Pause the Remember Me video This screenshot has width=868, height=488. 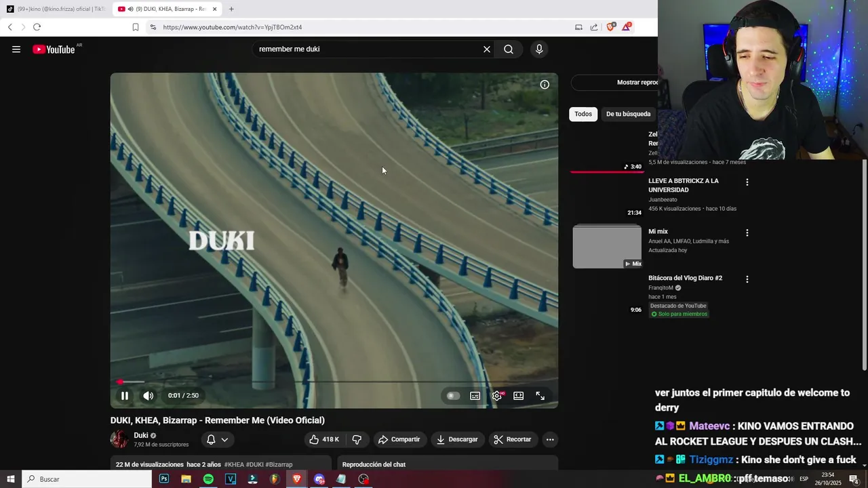tap(125, 396)
